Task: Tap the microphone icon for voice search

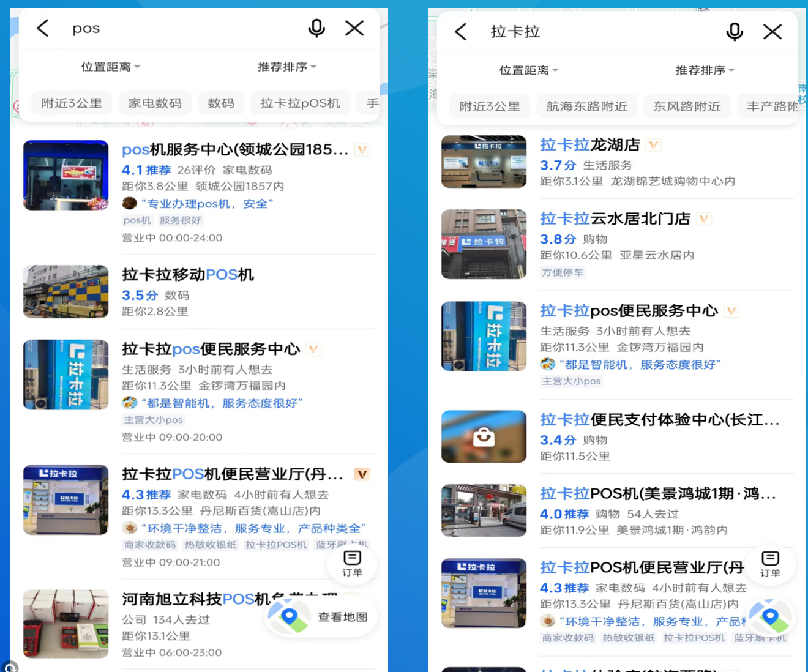Action: tap(316, 28)
